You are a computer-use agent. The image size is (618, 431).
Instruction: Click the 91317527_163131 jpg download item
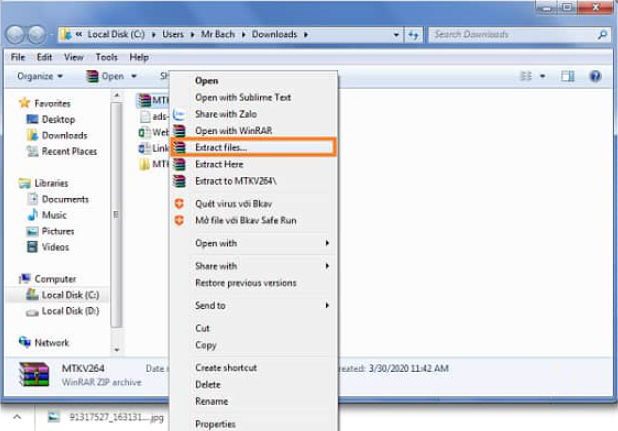coord(106,417)
